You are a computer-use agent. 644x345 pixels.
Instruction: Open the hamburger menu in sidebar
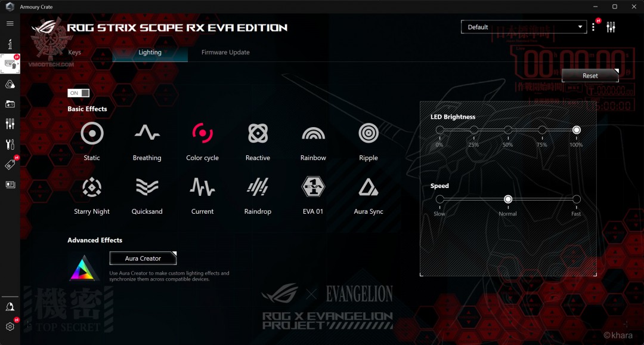[10, 23]
